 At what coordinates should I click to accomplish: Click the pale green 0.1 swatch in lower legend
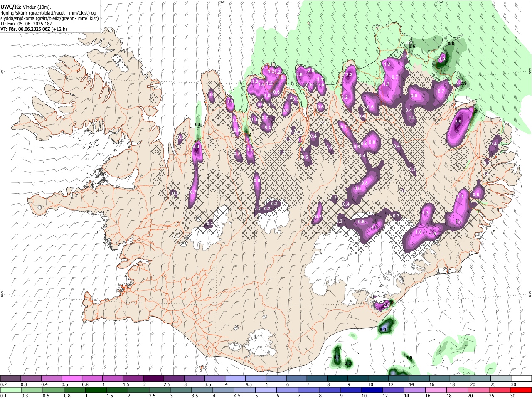click(10, 390)
